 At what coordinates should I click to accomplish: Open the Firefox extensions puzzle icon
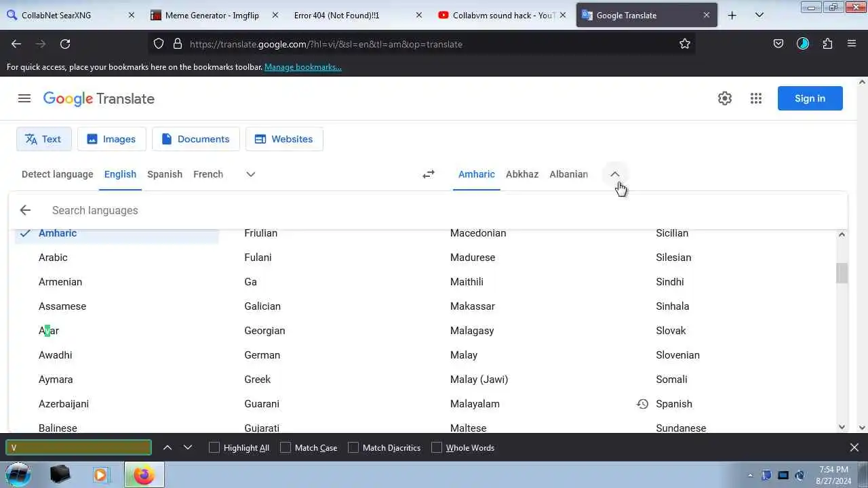click(827, 43)
